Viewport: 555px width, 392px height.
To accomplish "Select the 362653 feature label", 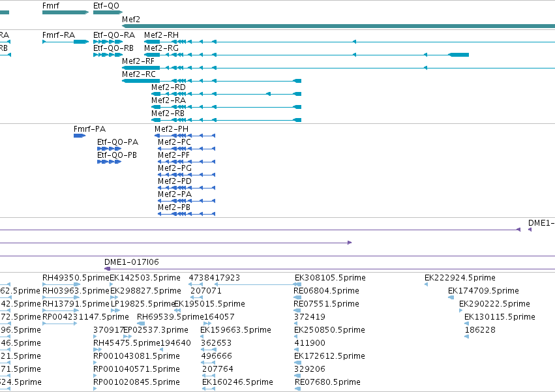I will (x=217, y=343).
